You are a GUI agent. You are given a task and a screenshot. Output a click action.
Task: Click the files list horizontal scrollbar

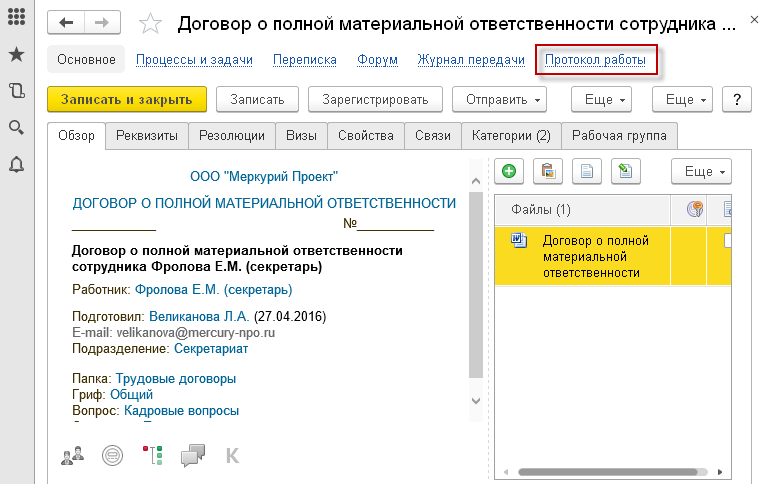click(x=610, y=470)
